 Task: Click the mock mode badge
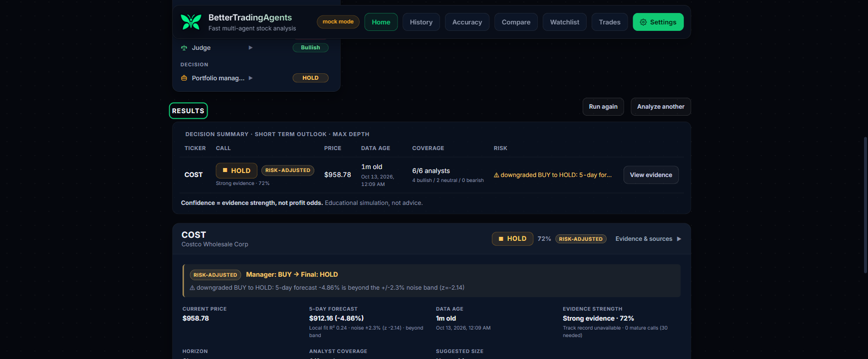pos(338,22)
